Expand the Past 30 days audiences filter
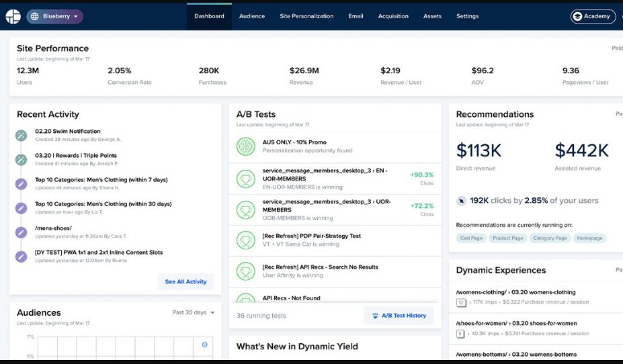 [194, 312]
